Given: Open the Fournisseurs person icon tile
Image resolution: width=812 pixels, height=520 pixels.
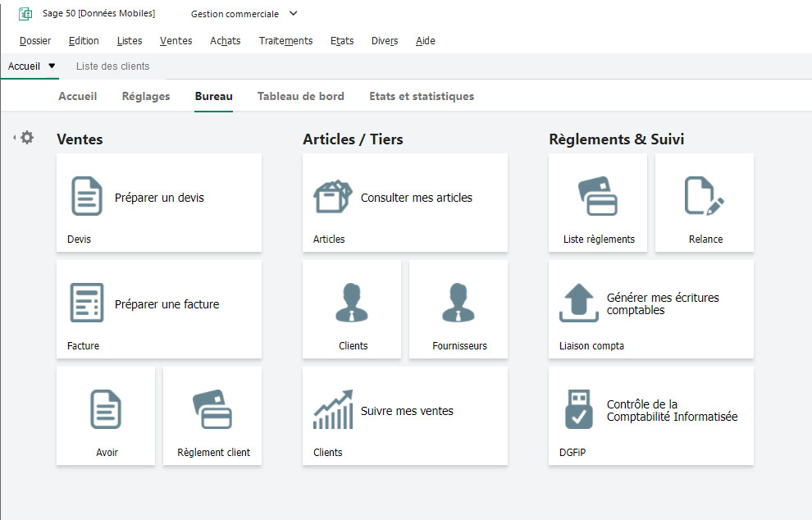Looking at the screenshot, I should pos(458,303).
